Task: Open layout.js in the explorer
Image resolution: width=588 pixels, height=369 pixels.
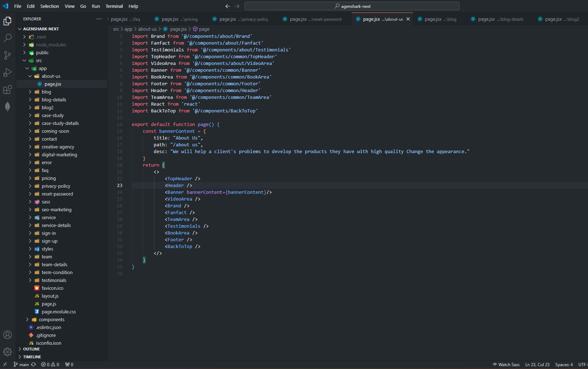Action: (50, 296)
